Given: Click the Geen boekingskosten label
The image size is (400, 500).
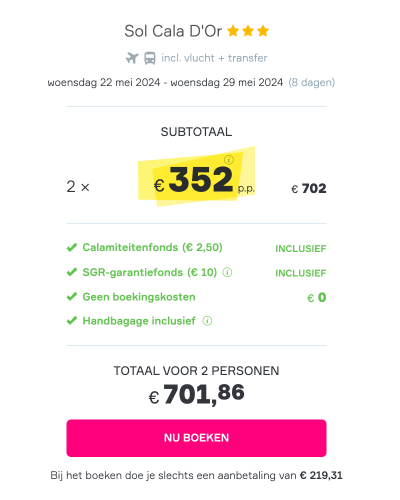Looking at the screenshot, I should pyautogui.click(x=139, y=297).
